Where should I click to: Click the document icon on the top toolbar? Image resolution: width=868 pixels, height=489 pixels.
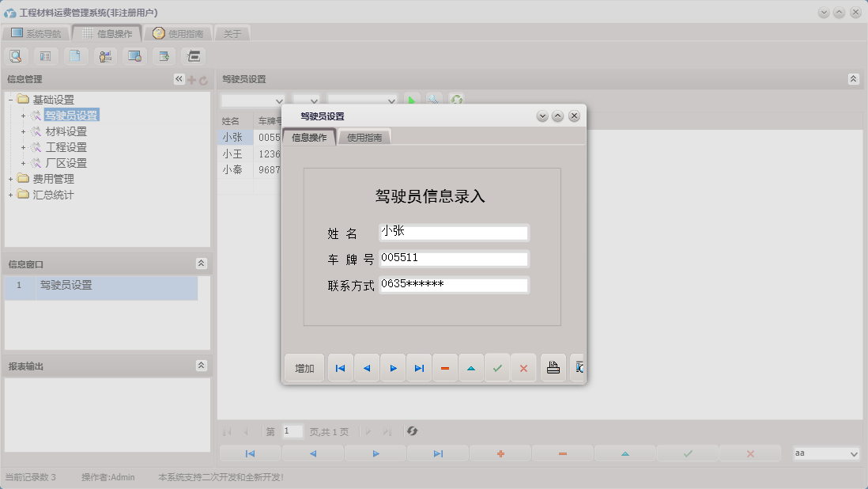(76, 55)
